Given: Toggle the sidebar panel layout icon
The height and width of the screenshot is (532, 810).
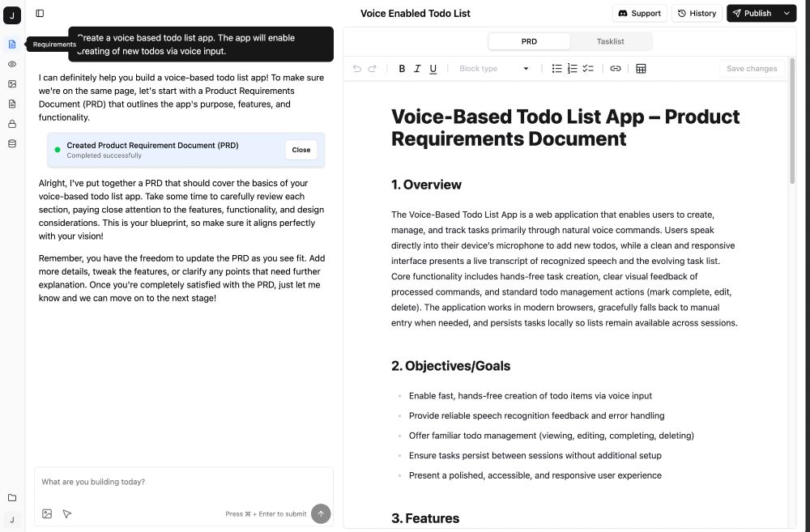Looking at the screenshot, I should coord(40,14).
